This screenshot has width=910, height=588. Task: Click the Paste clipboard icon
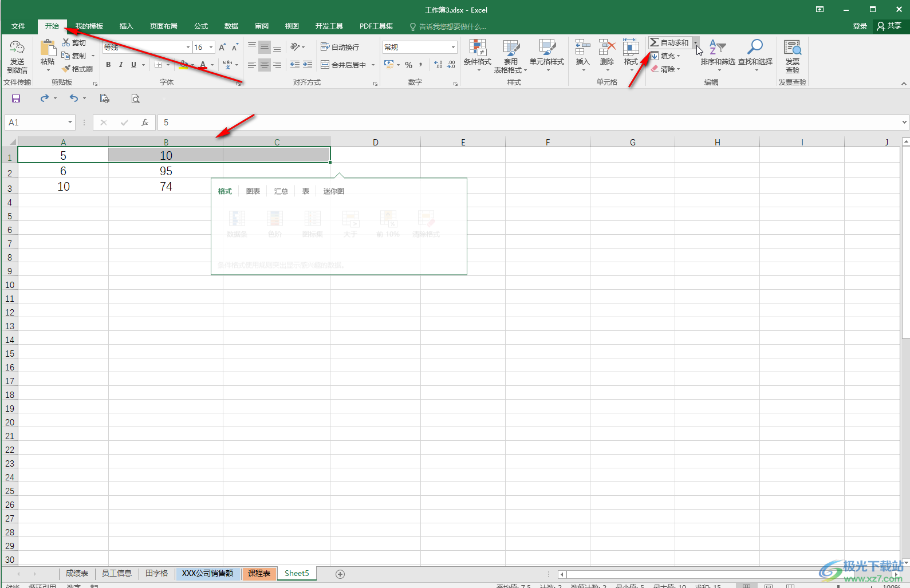coord(48,48)
